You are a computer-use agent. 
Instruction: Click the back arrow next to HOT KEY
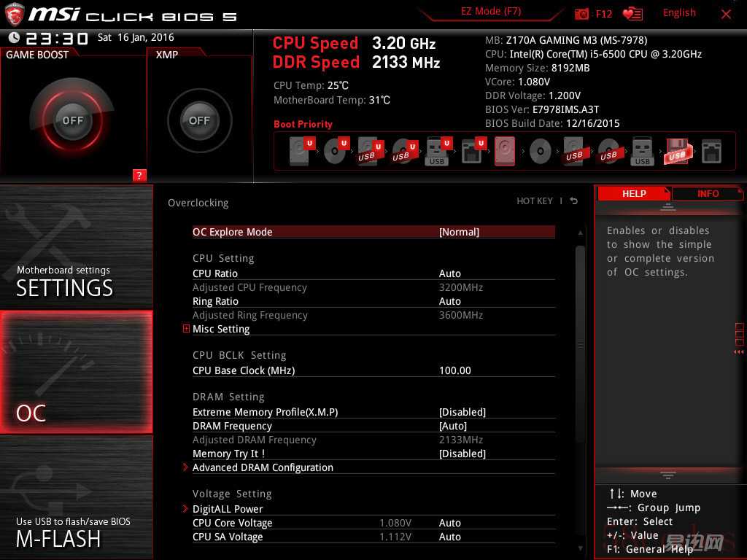[574, 201]
